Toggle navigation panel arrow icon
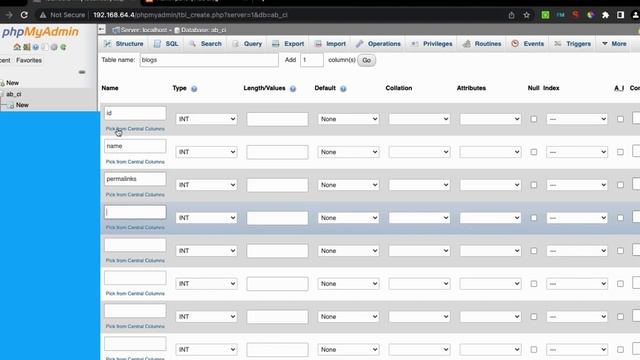 point(102,29)
